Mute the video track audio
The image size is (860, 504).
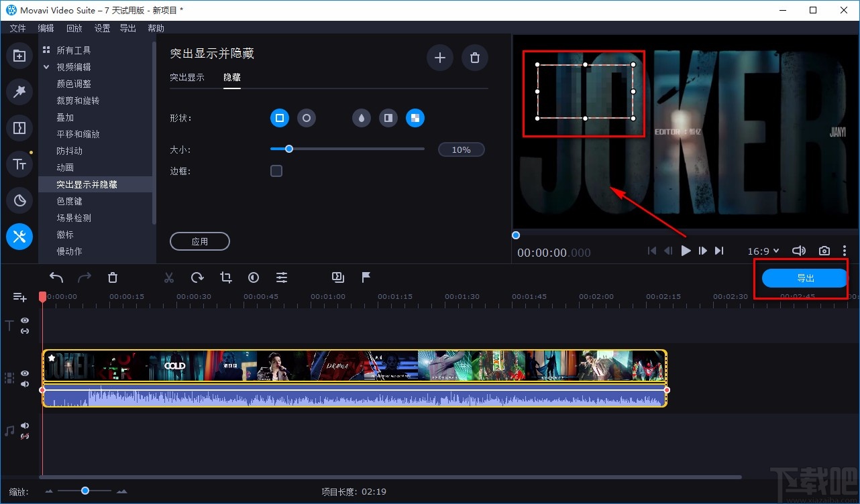pyautogui.click(x=25, y=384)
